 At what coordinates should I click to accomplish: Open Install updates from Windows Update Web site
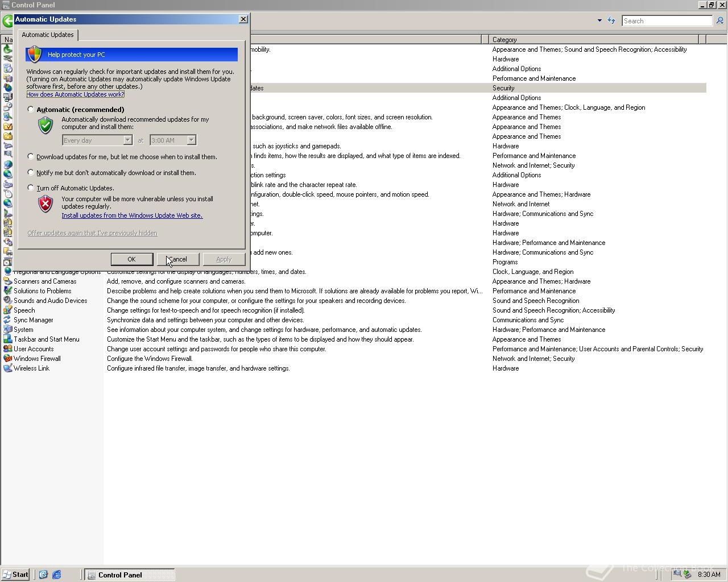click(x=132, y=215)
